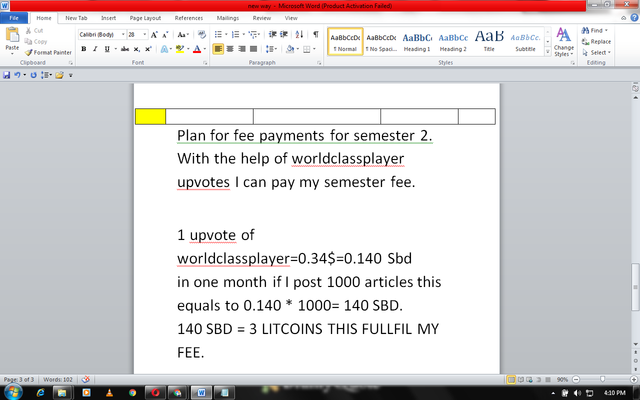
Task: Click the Bullets list icon
Action: click(218, 34)
